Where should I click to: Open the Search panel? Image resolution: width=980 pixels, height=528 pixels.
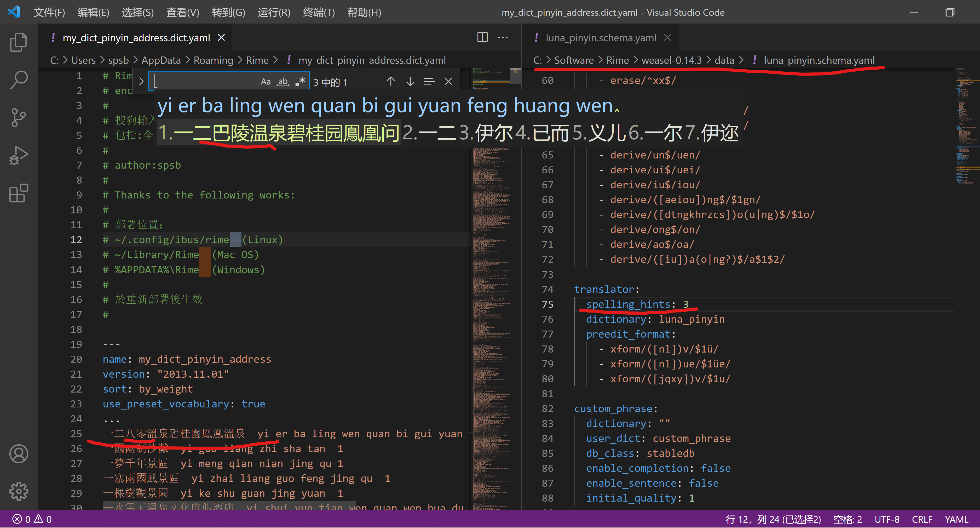[19, 79]
